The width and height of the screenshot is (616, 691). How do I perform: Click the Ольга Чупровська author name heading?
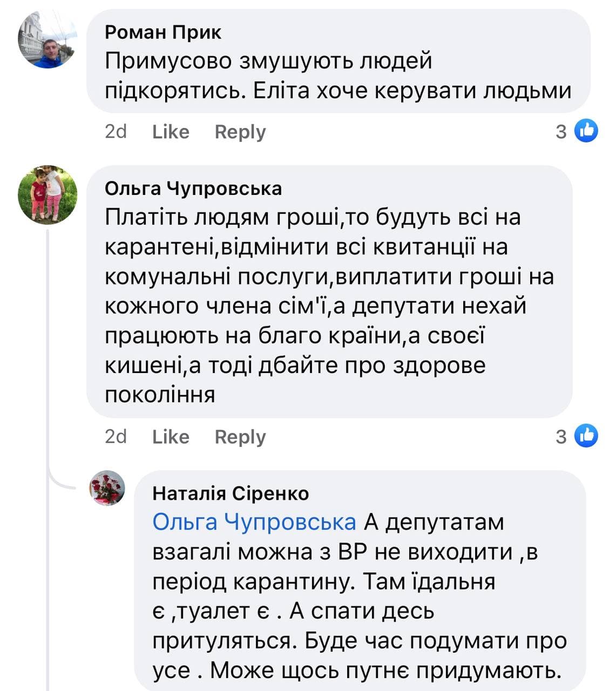[193, 188]
